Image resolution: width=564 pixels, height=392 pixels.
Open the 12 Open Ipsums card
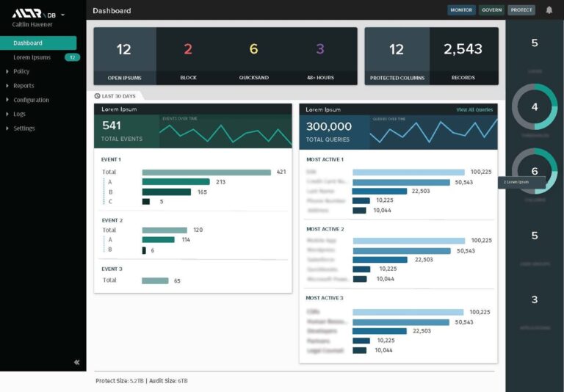coord(125,56)
